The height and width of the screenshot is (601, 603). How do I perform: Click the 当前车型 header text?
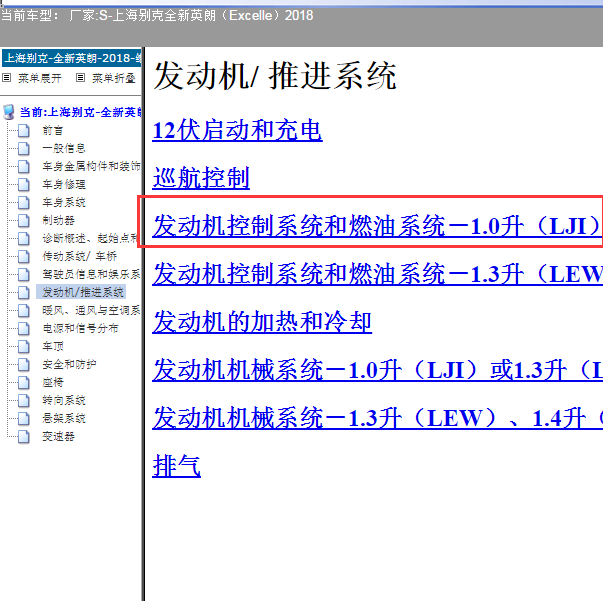click(x=157, y=15)
